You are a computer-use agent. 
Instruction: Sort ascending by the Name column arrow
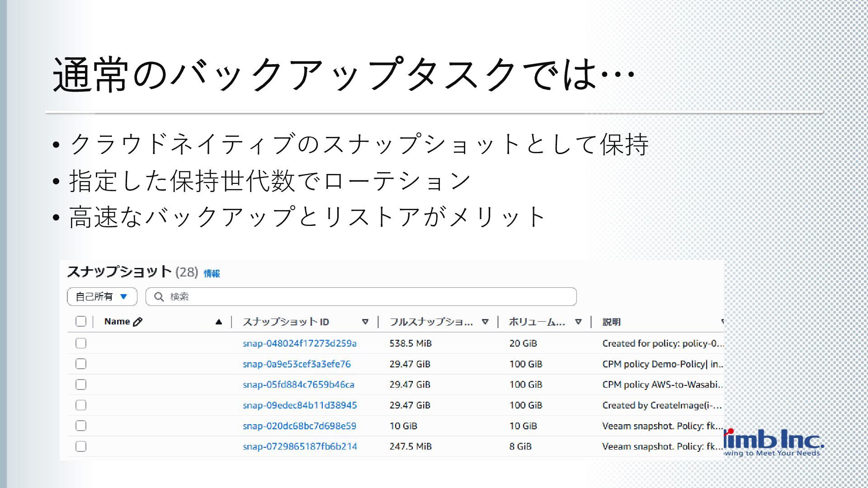coord(219,322)
